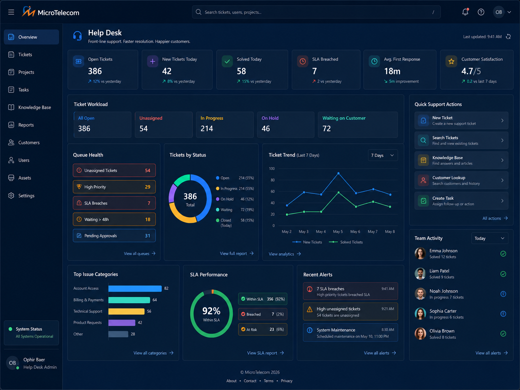The height and width of the screenshot is (390, 520).
Task: Toggle the New Tickets legend item
Action: click(307, 242)
